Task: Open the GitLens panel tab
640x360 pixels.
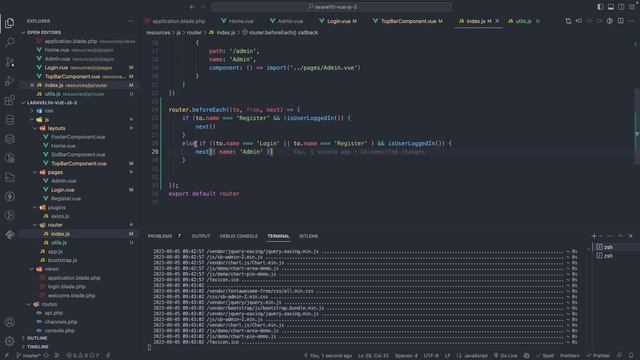Action: (x=308, y=236)
